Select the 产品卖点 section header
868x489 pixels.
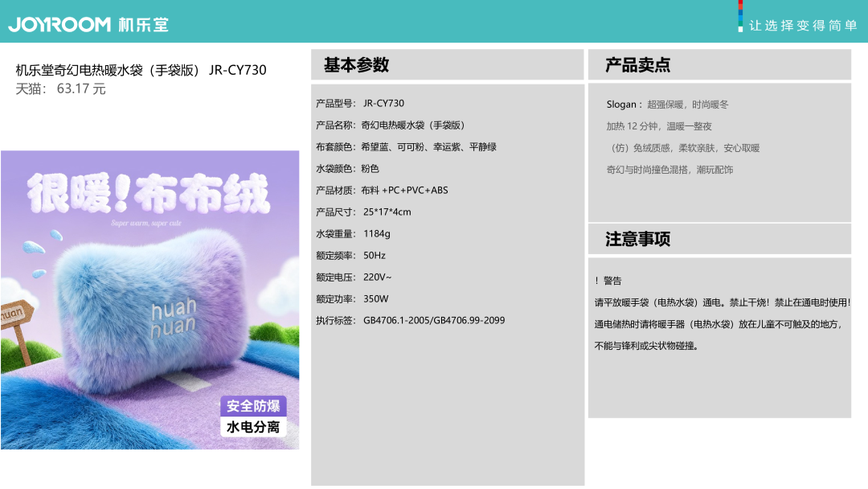click(x=637, y=65)
